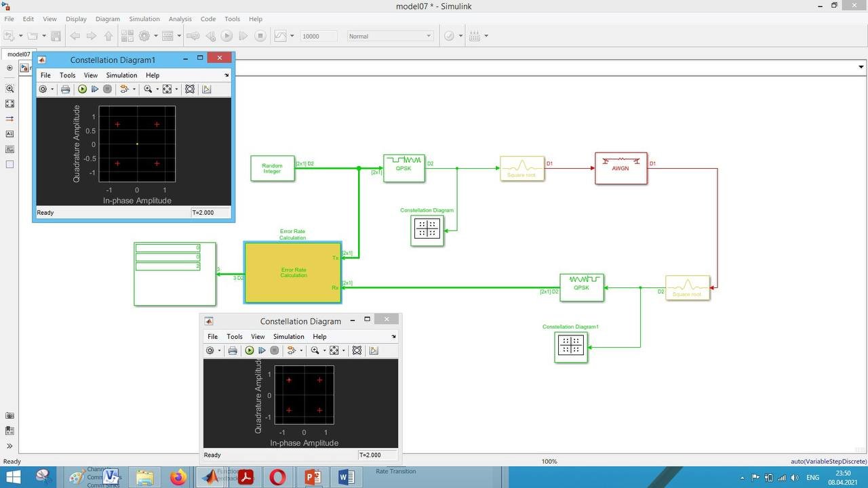Toggle Reference Constellation icon in Constellation Diagram1
This screenshot has width=868, height=488.
[190, 89]
